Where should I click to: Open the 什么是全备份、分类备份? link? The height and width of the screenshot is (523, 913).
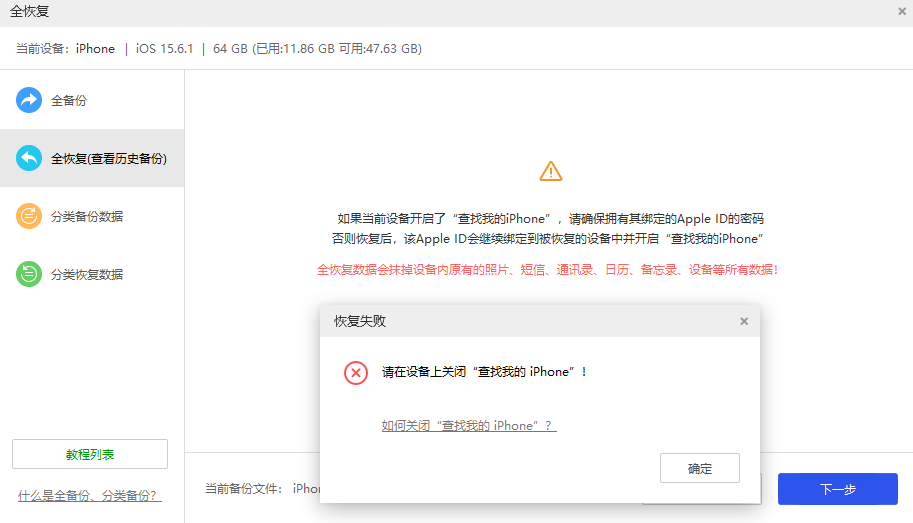point(90,496)
